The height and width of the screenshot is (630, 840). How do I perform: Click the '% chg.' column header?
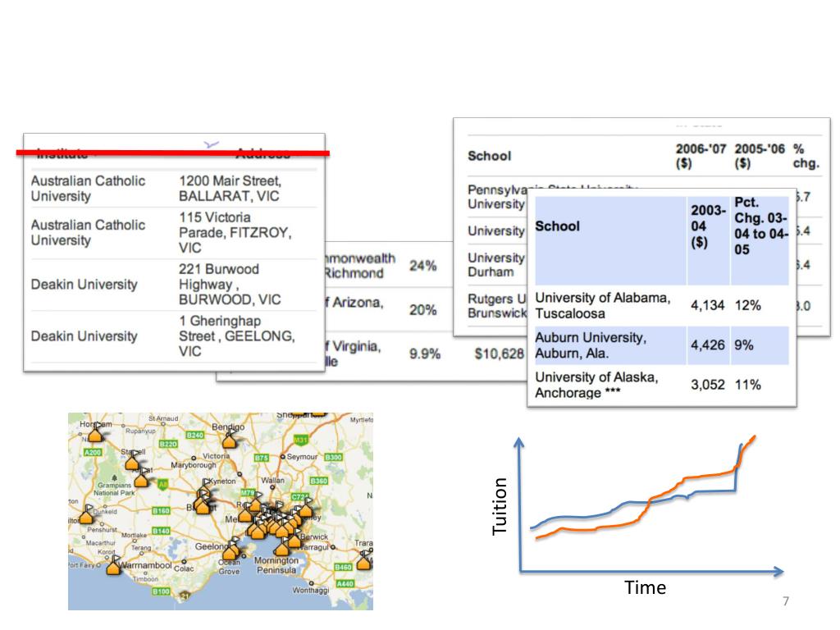tap(806, 155)
